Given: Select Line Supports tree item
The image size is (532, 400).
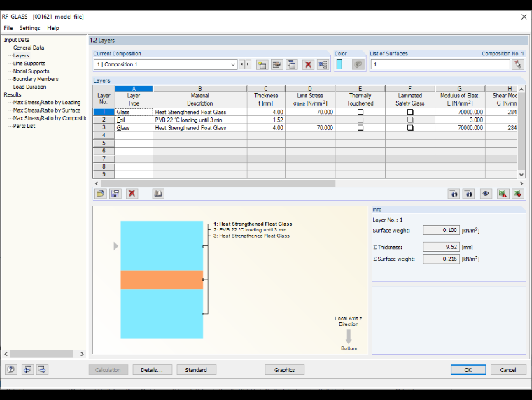Looking at the screenshot, I should click(x=29, y=64).
